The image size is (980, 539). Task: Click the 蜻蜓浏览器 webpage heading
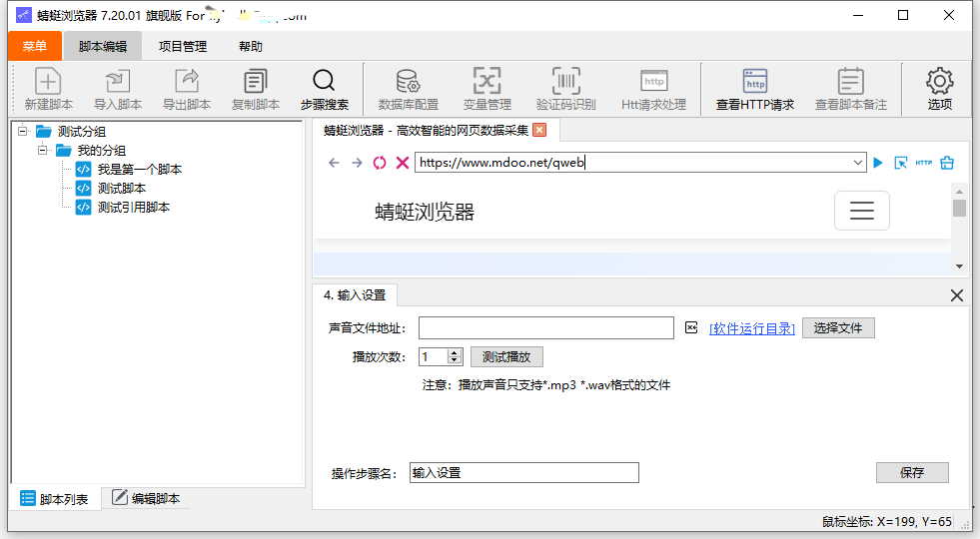coord(425,212)
